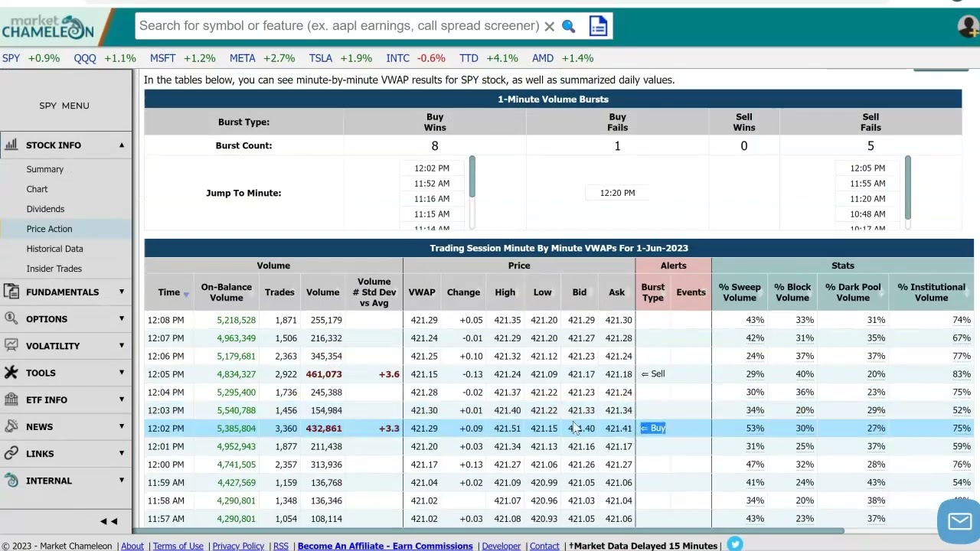Click the Tools wrench icon
Image resolution: width=980 pixels, height=551 pixels.
point(11,373)
